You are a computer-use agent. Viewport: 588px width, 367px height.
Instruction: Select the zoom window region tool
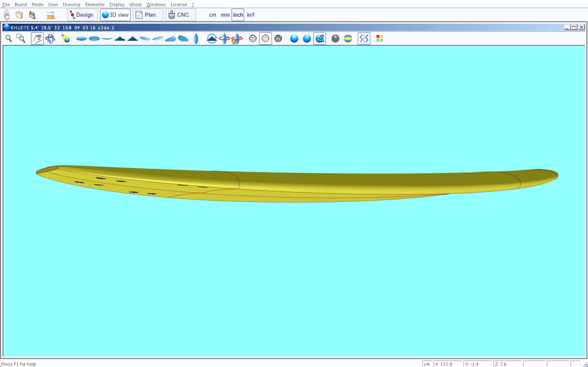click(x=21, y=39)
